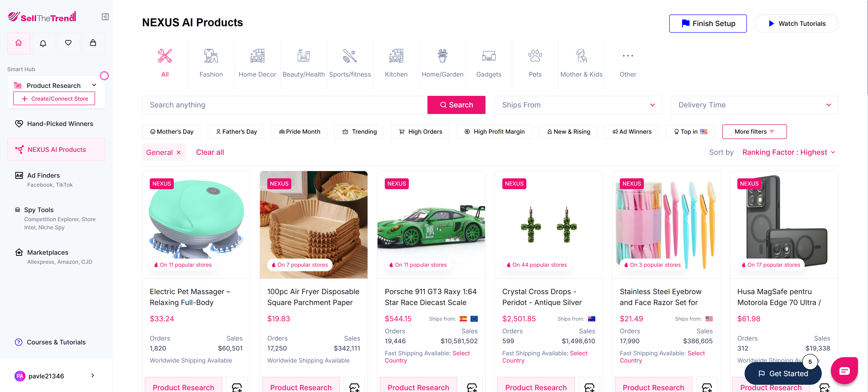Open NEXUS AI Products menu item
868x392 pixels.
[x=56, y=149]
